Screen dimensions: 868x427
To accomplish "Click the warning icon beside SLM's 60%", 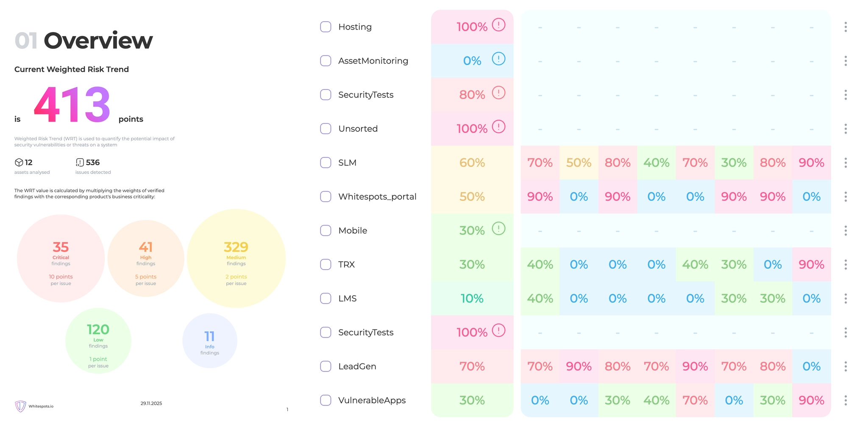I will tap(498, 162).
